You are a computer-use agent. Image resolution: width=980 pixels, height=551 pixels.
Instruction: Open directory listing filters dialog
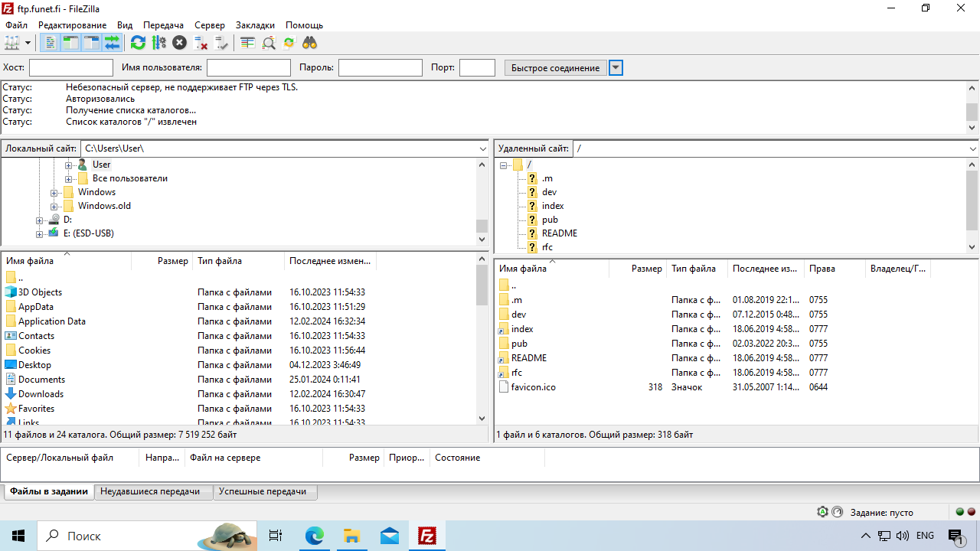coord(247,43)
